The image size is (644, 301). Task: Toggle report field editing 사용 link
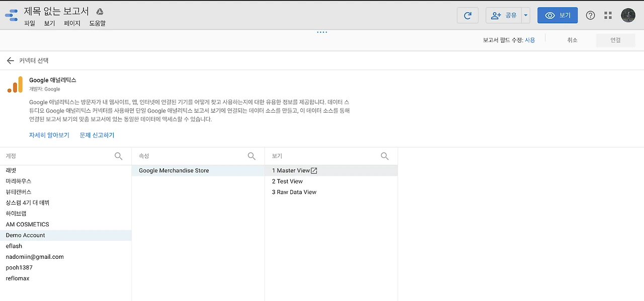[x=530, y=40]
